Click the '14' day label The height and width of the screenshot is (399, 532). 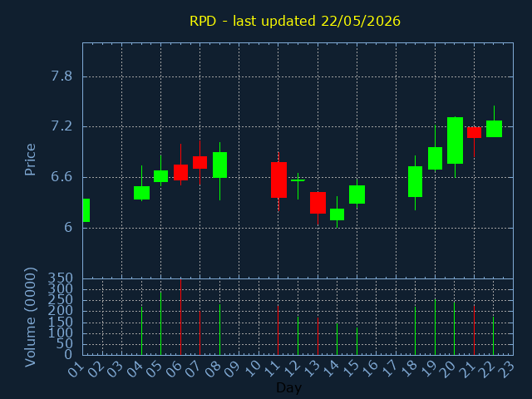coord(331,369)
